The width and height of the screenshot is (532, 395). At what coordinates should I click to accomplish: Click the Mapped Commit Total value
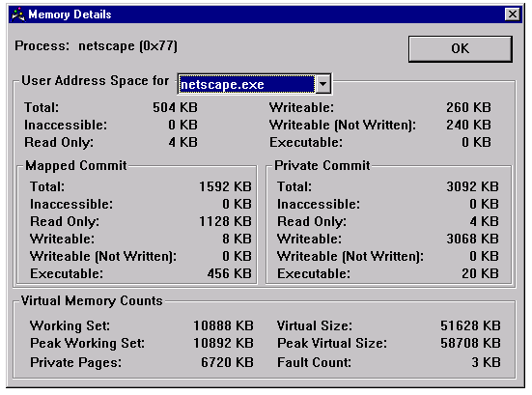point(225,186)
